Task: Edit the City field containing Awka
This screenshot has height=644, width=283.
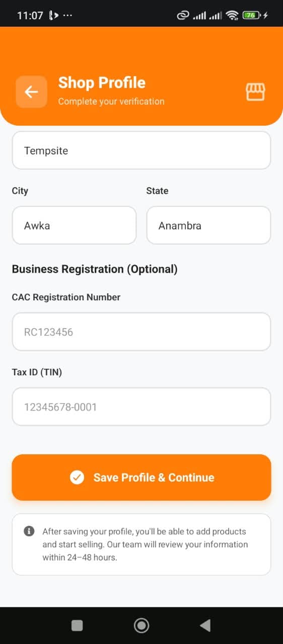Action: pyautogui.click(x=74, y=225)
